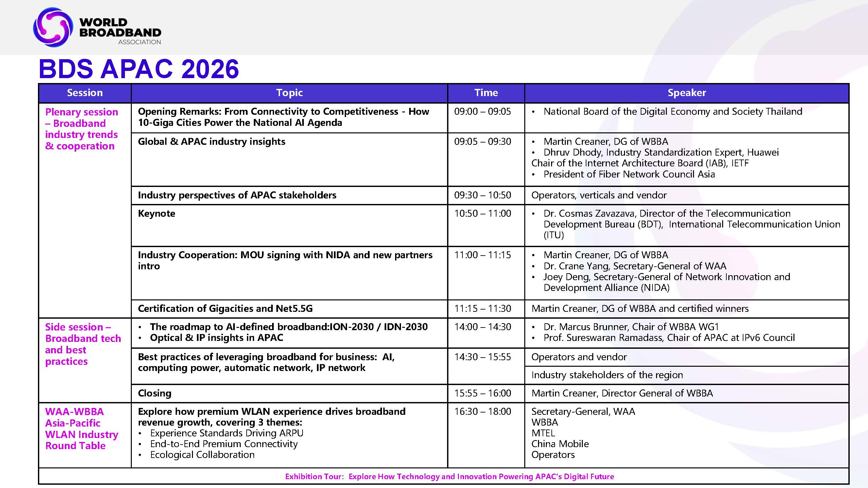Click Explore how premium WLAN experience topic
The width and height of the screenshot is (868, 488).
click(x=271, y=417)
